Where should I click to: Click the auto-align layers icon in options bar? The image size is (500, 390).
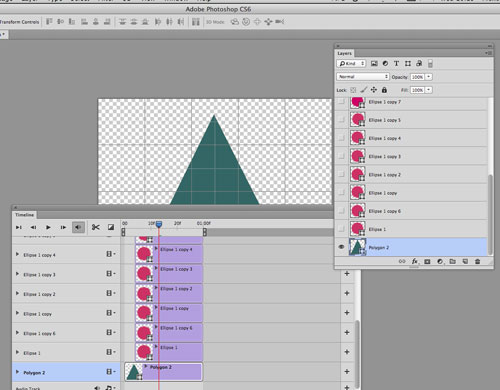click(x=196, y=22)
